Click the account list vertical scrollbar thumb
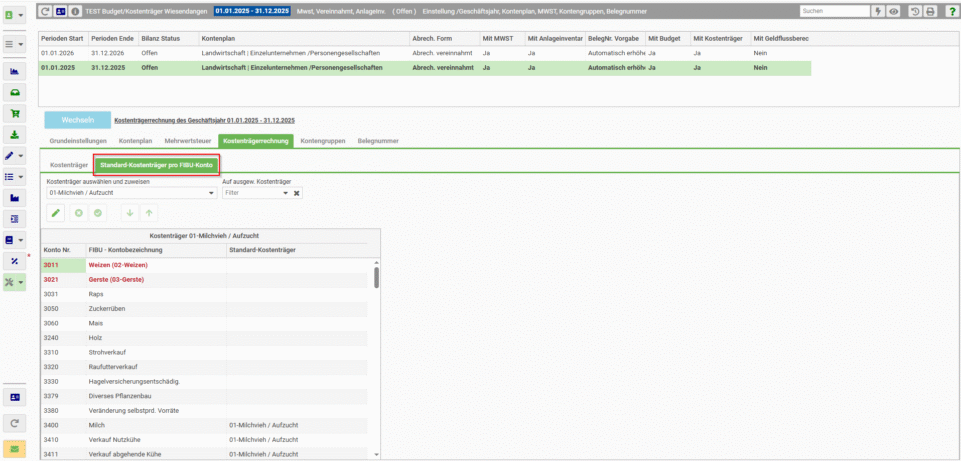The width and height of the screenshot is (961, 461). coord(376,277)
